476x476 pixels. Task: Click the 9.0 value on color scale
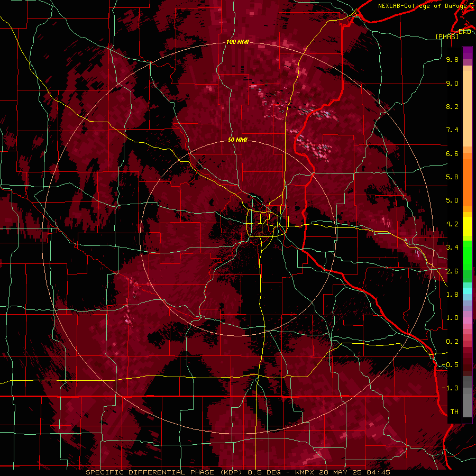(x=452, y=83)
